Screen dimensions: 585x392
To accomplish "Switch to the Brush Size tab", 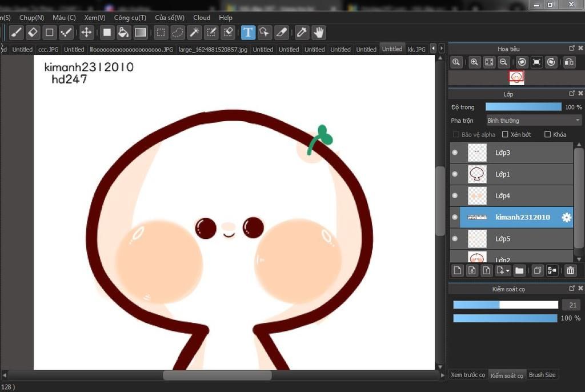I will (x=542, y=375).
